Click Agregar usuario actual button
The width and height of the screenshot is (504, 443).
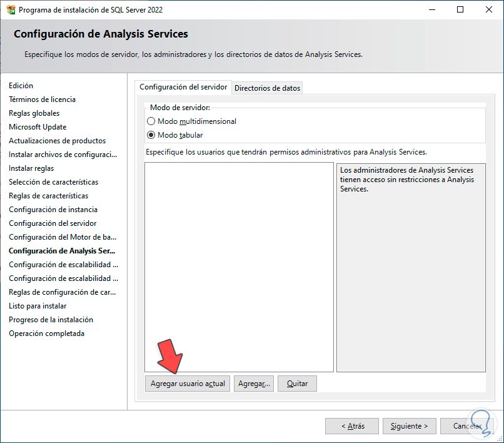[x=188, y=384]
